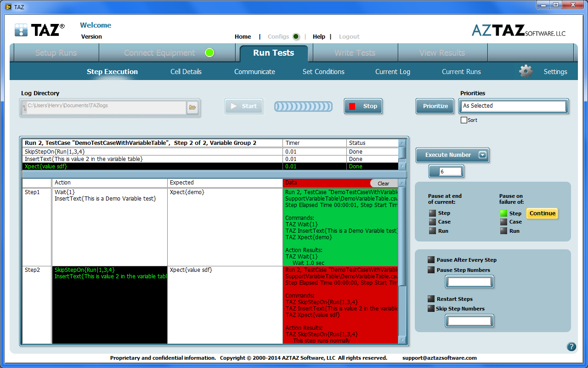
Task: Clear the Data column with Clear button
Action: [383, 184]
